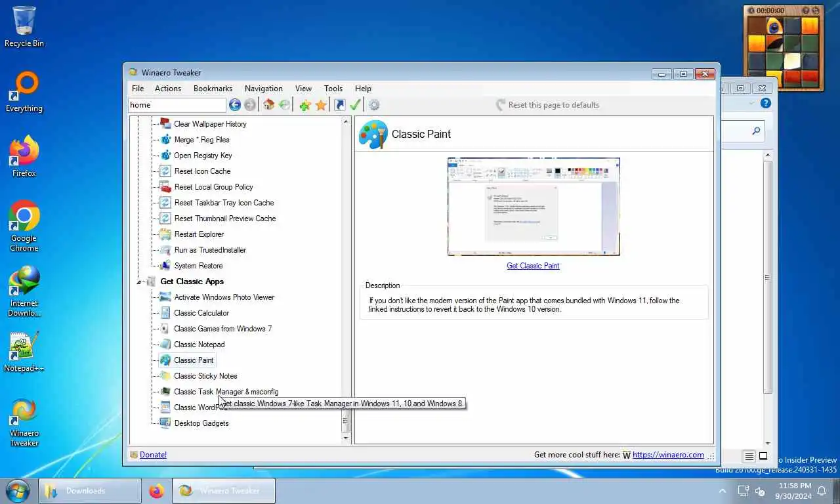The width and height of the screenshot is (840, 504).
Task: Open Notepad++ desktop shortcut
Action: (x=24, y=352)
